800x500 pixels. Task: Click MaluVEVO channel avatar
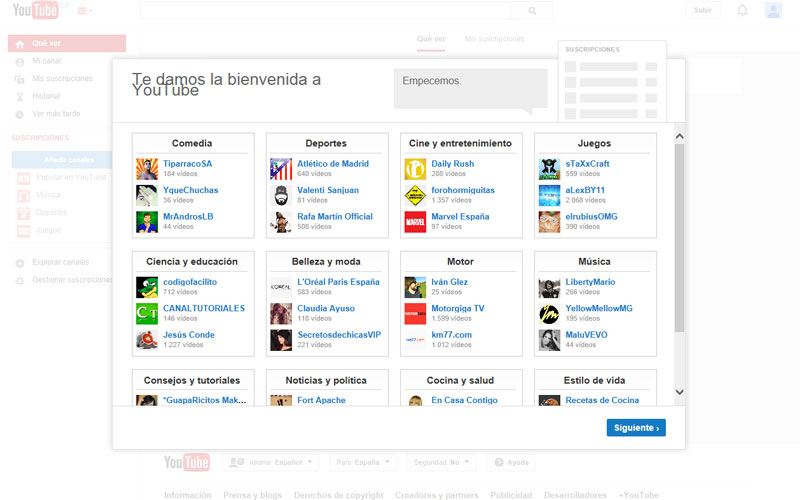[x=549, y=340]
